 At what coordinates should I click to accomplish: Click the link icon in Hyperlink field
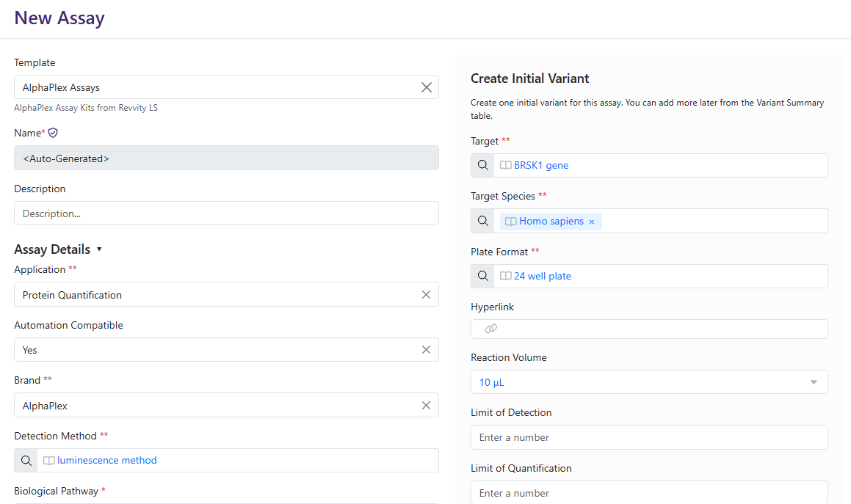click(490, 329)
